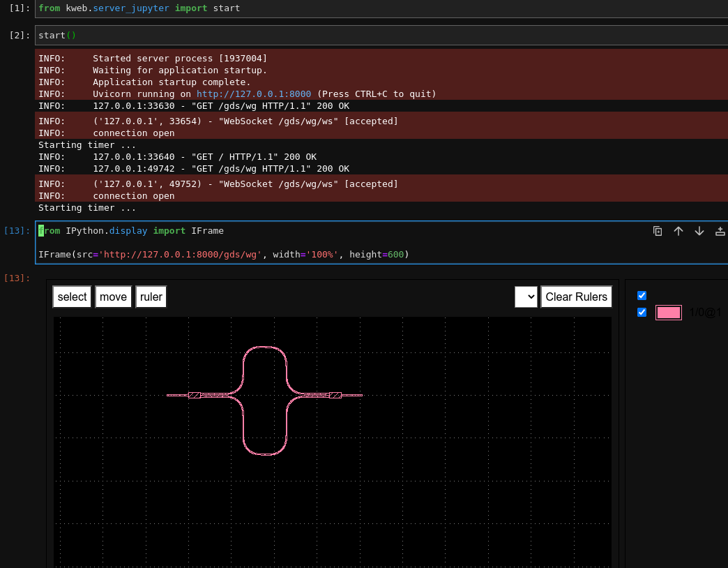Click the 49752 WebSocket accepted log line
The width and height of the screenshot is (728, 568).
tap(218, 184)
